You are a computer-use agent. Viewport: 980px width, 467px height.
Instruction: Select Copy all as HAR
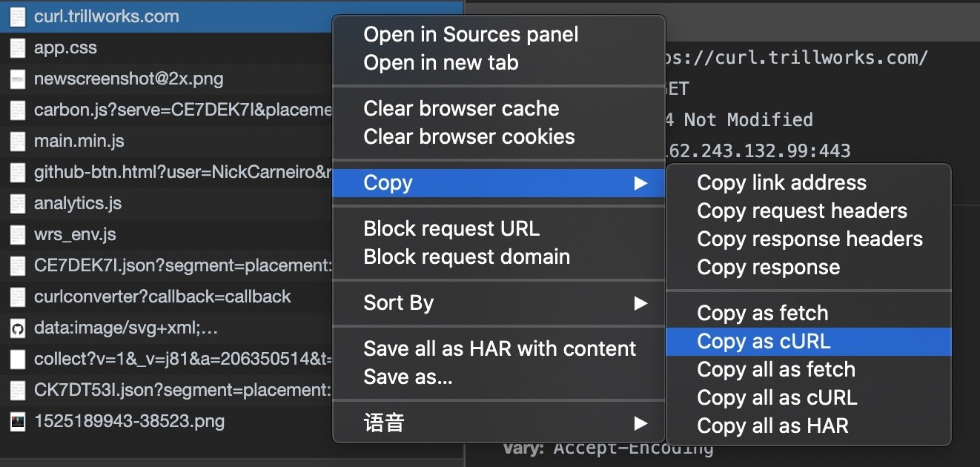point(772,426)
